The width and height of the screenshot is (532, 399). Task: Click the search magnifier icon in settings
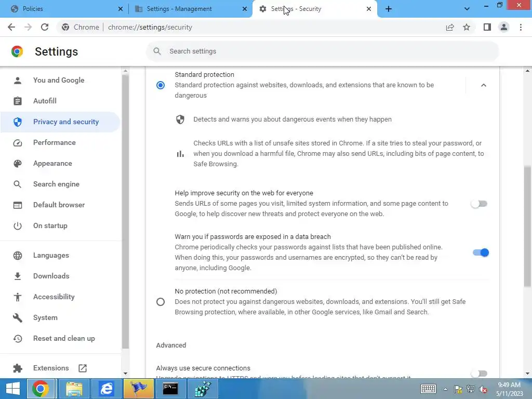pos(157,51)
